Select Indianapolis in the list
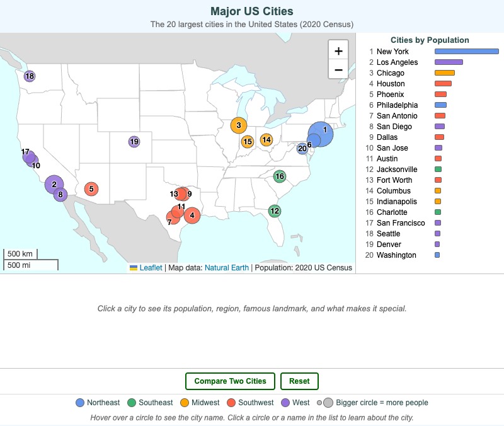Image resolution: width=504 pixels, height=426 pixels. [432, 201]
